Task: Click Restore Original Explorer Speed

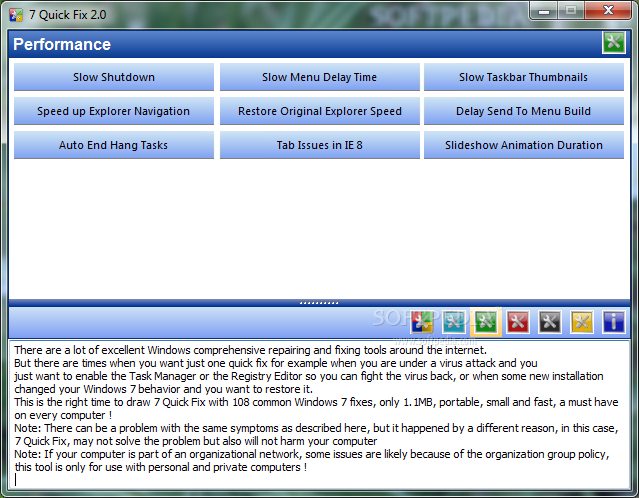Action: coord(320,111)
